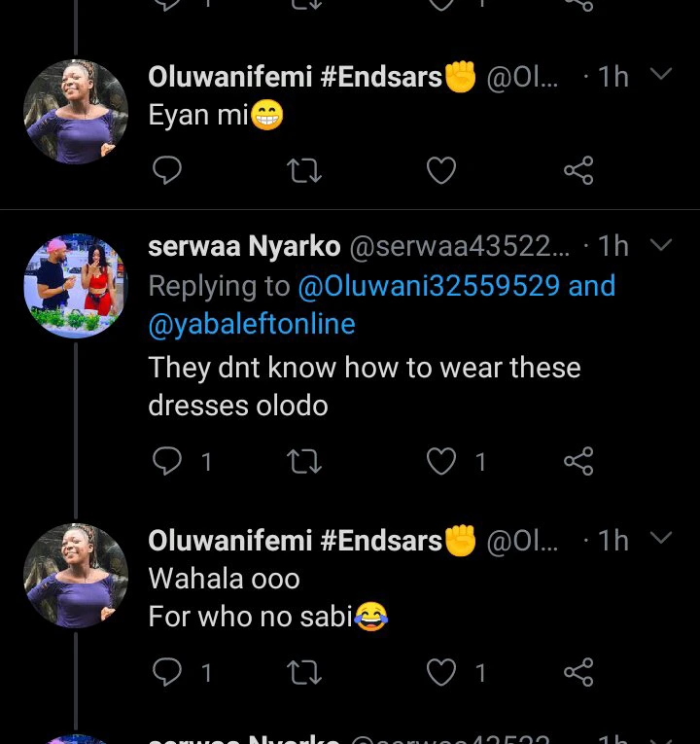Share serwaa Nyarko's dresses tweet

(x=578, y=461)
